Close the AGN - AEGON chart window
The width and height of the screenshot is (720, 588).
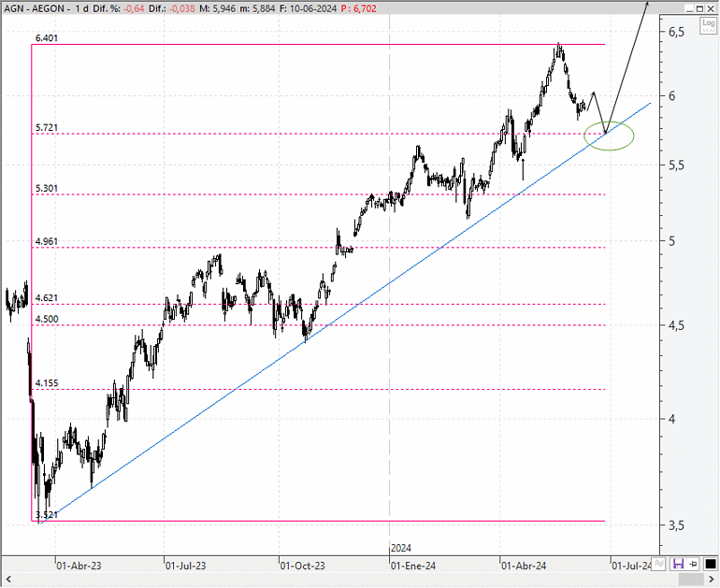tap(711, 8)
